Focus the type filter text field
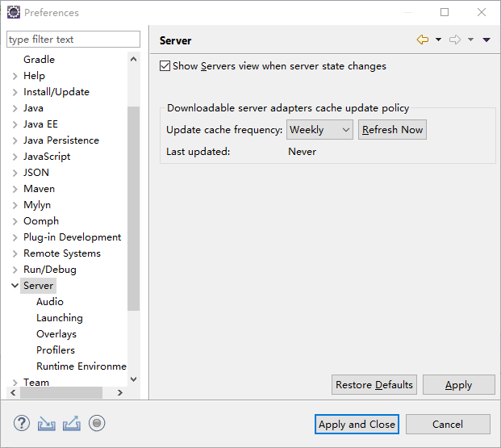This screenshot has width=501, height=448. (x=73, y=40)
